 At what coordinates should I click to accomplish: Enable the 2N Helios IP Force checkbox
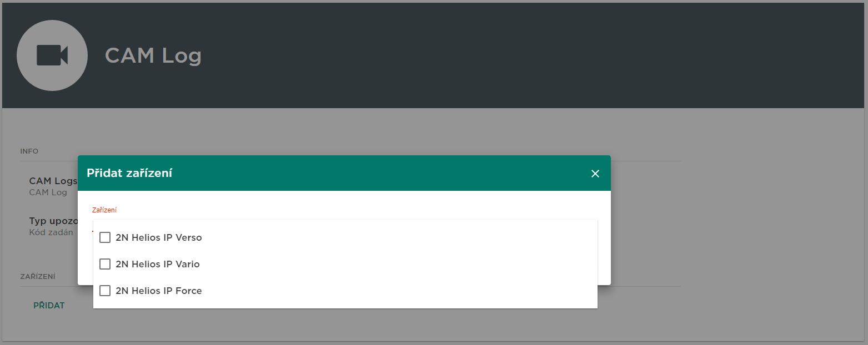click(105, 291)
